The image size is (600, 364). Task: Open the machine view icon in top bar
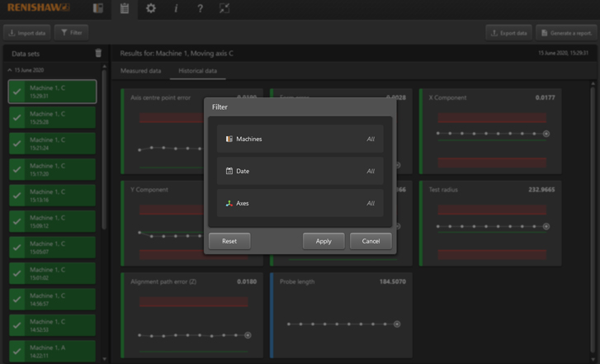pyautogui.click(x=98, y=9)
